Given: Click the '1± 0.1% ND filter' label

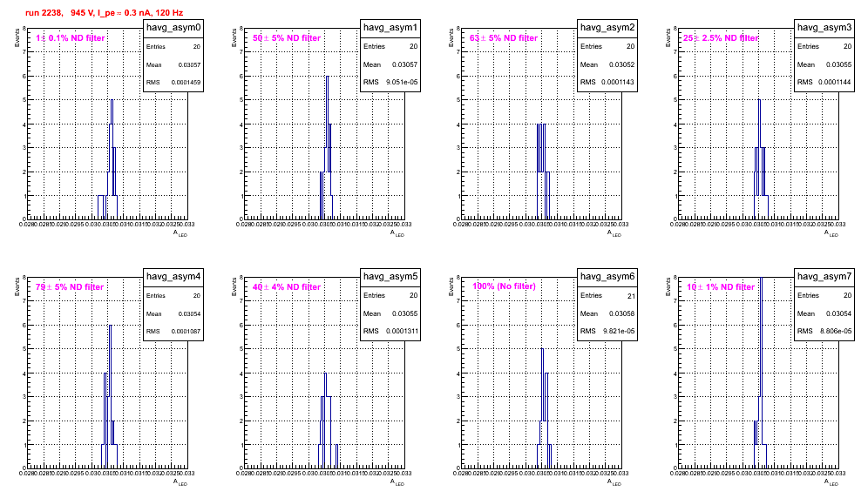Looking at the screenshot, I should coord(71,38).
